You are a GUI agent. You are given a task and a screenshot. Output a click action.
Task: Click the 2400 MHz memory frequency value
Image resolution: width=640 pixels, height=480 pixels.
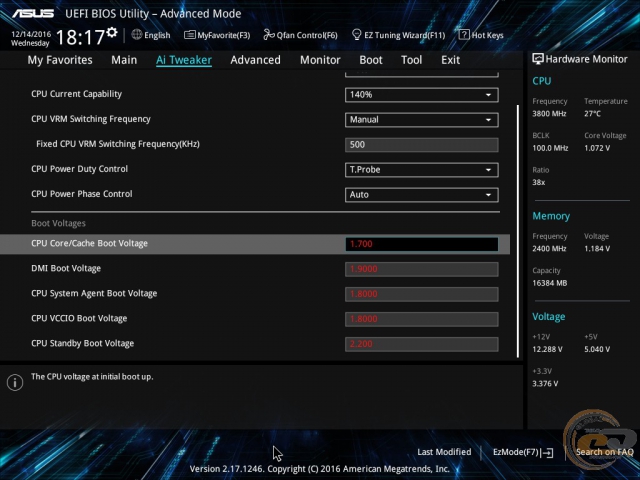[x=549, y=249]
